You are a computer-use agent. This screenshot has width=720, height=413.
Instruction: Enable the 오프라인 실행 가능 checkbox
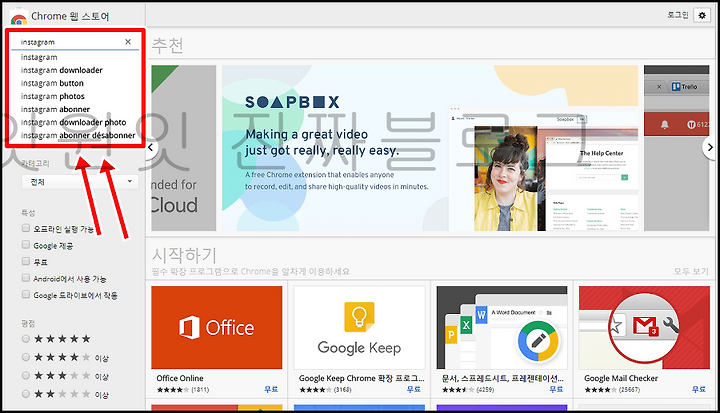[x=26, y=228]
